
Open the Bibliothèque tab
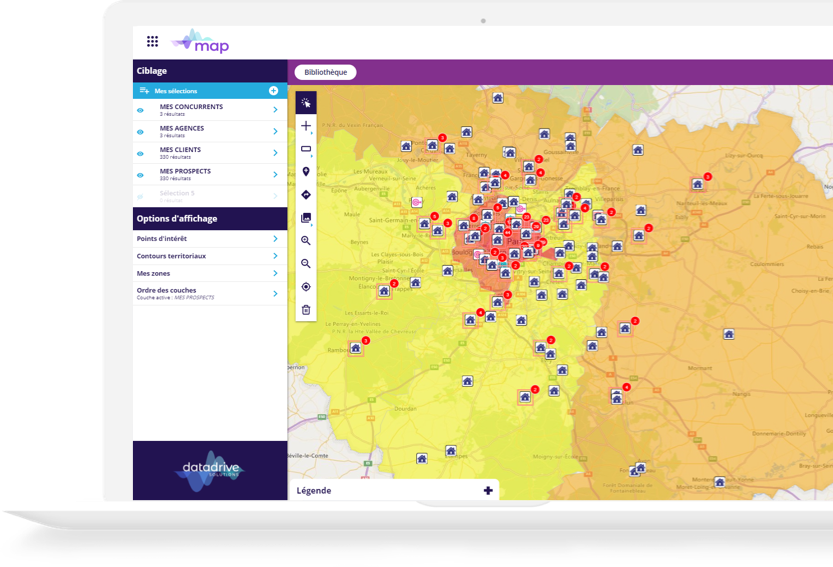pyautogui.click(x=325, y=72)
